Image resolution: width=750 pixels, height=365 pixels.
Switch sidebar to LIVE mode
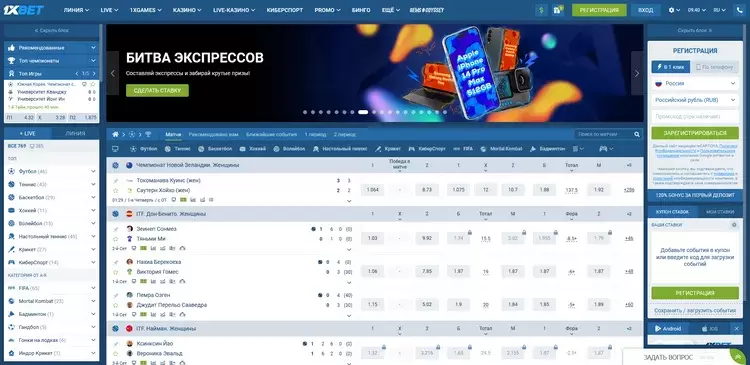pyautogui.click(x=28, y=133)
